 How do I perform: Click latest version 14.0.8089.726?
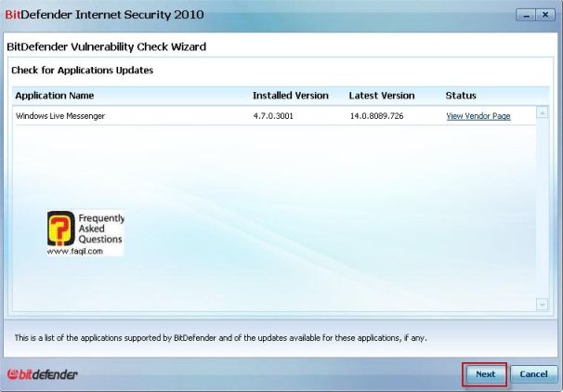(x=376, y=116)
